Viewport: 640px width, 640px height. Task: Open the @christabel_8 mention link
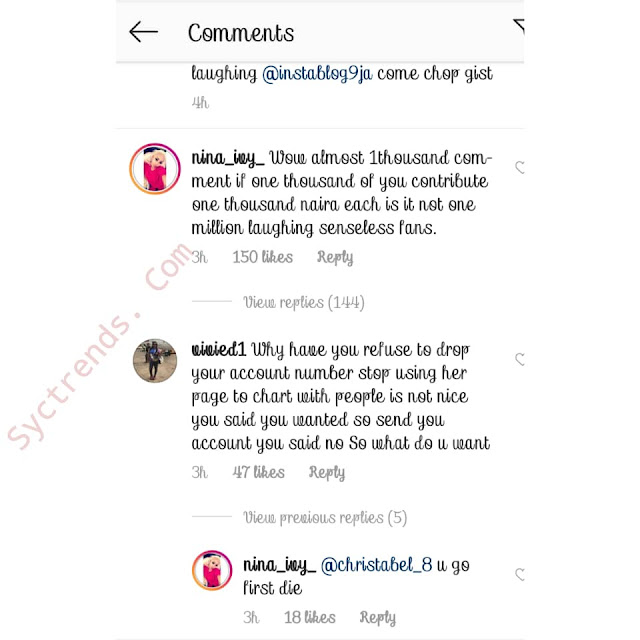[376, 565]
